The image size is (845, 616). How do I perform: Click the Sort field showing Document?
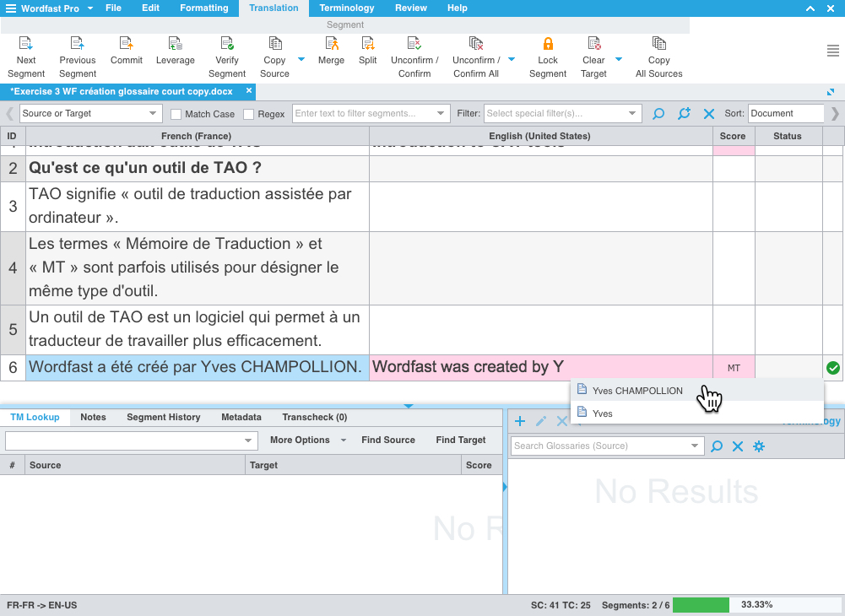point(786,114)
